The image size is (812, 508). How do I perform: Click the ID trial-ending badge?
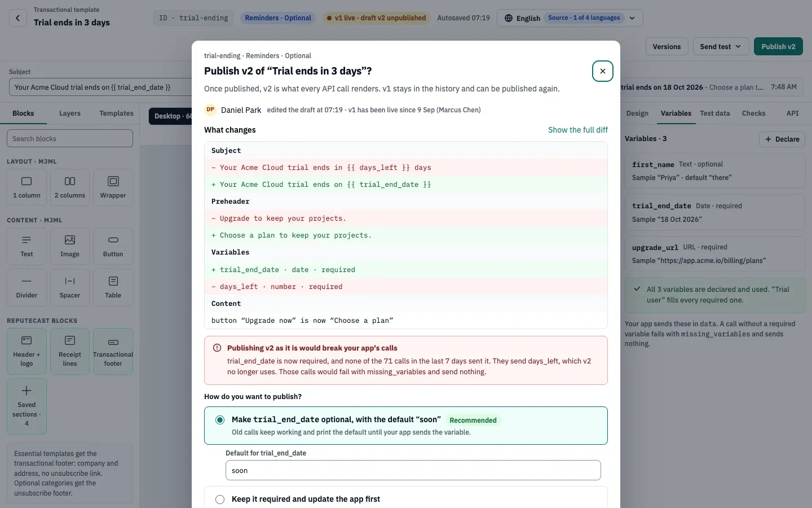point(193,18)
